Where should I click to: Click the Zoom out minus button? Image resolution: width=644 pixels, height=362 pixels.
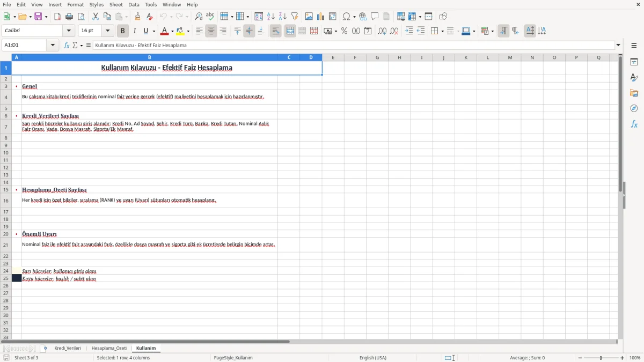580,358
